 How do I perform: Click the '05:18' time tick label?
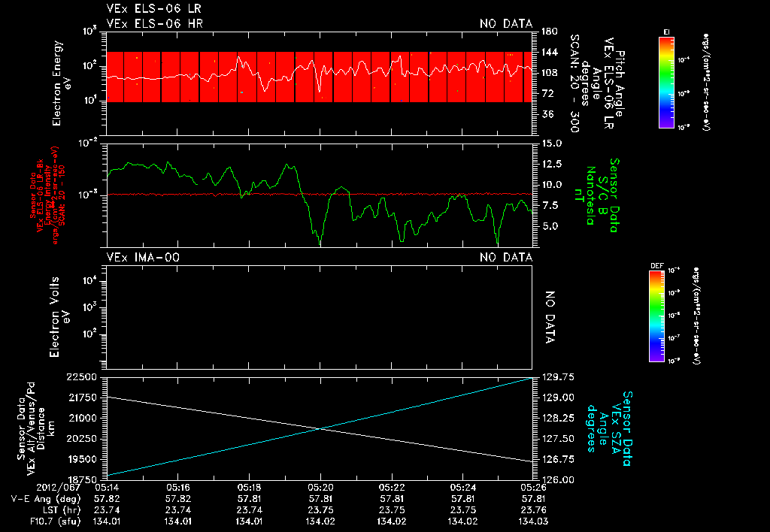point(249,488)
